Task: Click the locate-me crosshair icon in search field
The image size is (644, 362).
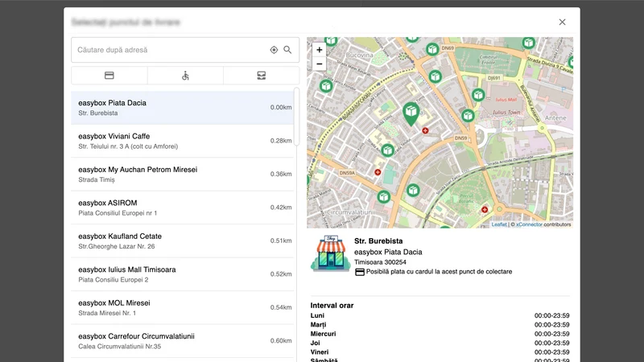Action: coord(274,50)
